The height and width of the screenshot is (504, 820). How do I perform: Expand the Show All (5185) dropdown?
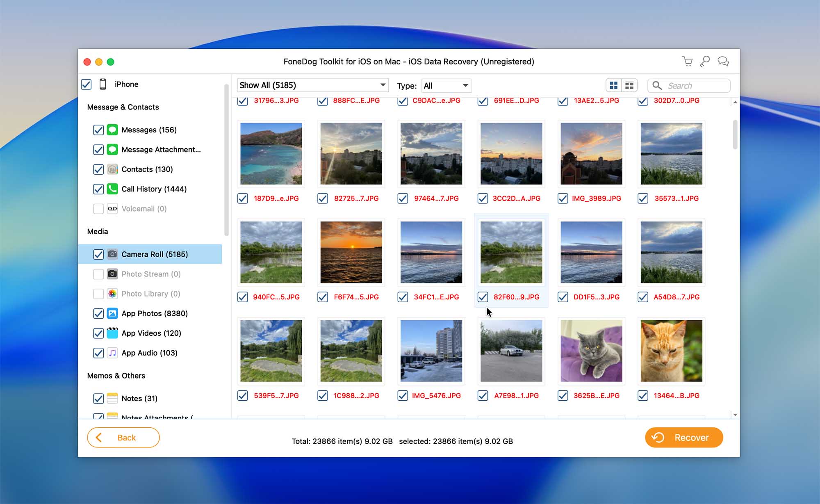[312, 85]
